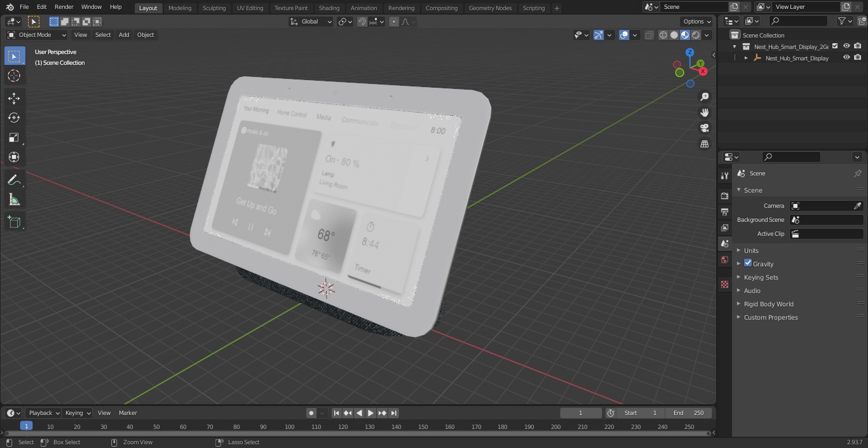This screenshot has height=448, width=868.
Task: Open the Playback dropdown in timeline
Action: tap(43, 413)
